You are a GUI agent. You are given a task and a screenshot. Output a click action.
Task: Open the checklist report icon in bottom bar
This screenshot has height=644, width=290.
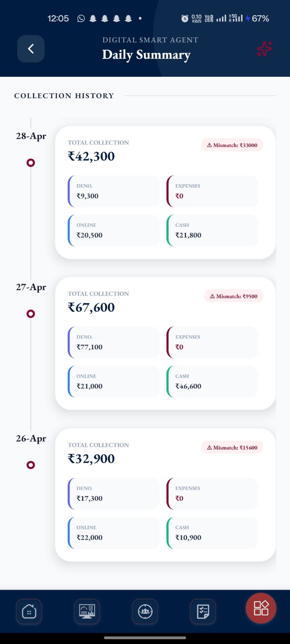(x=203, y=612)
